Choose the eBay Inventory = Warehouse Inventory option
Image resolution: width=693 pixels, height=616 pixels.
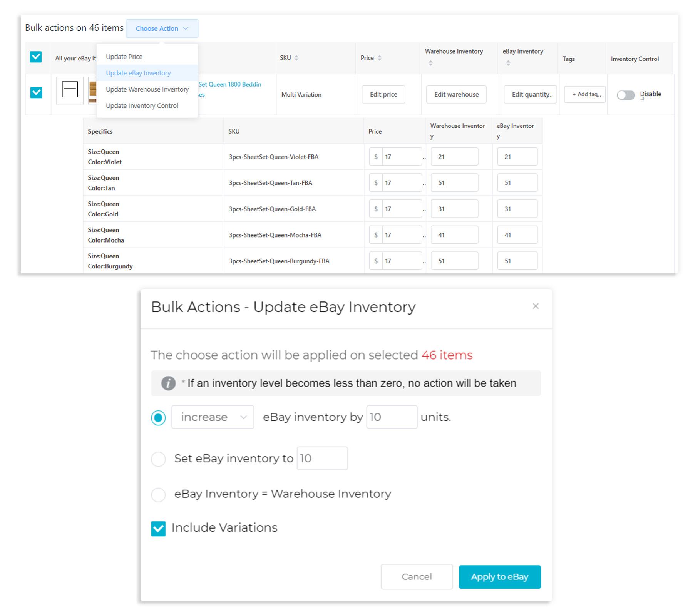click(158, 495)
